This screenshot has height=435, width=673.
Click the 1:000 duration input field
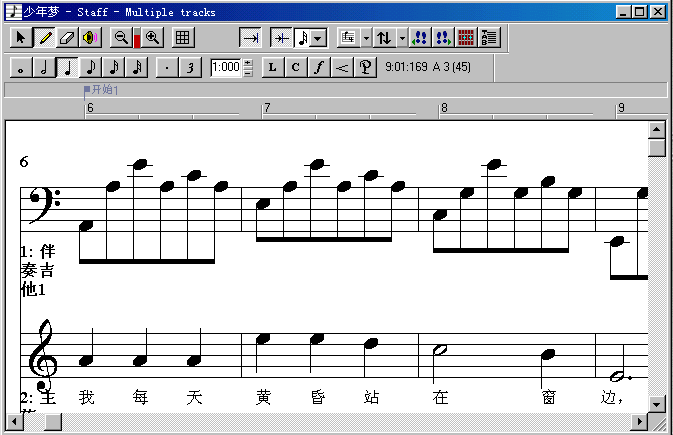click(x=225, y=67)
